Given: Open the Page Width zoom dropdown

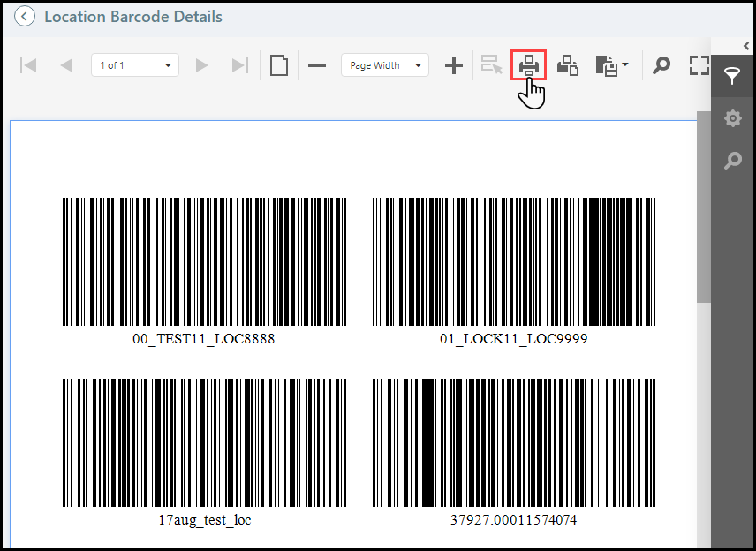Looking at the screenshot, I should 418,65.
